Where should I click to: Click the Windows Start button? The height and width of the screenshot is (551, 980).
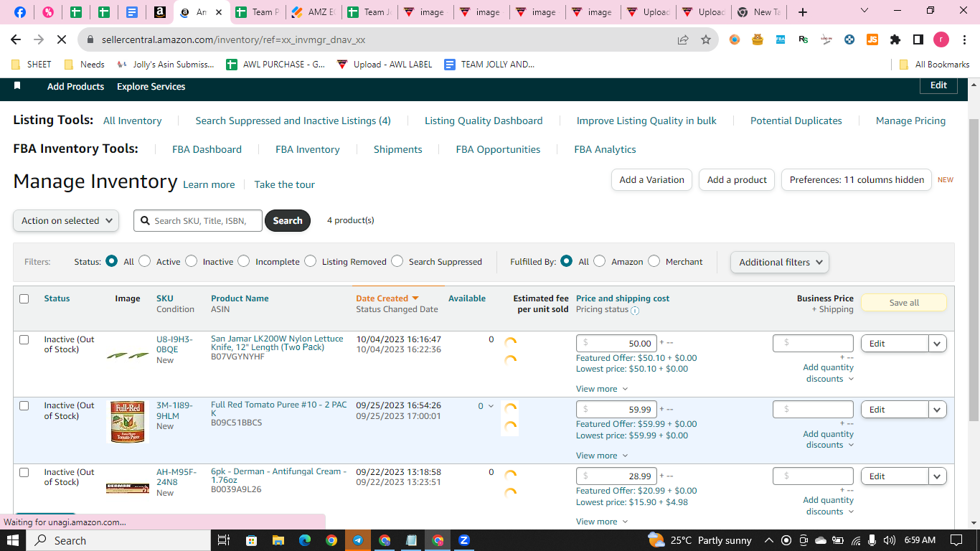[x=14, y=540]
